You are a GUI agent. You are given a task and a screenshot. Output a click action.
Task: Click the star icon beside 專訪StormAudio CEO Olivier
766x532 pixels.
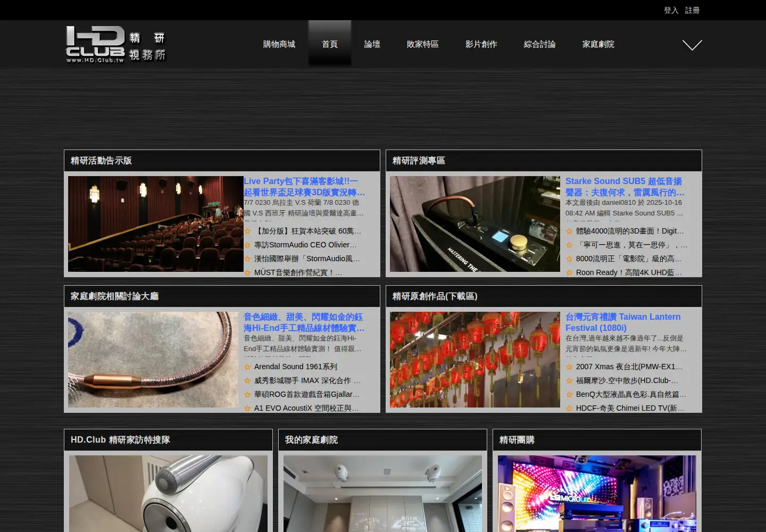click(247, 245)
